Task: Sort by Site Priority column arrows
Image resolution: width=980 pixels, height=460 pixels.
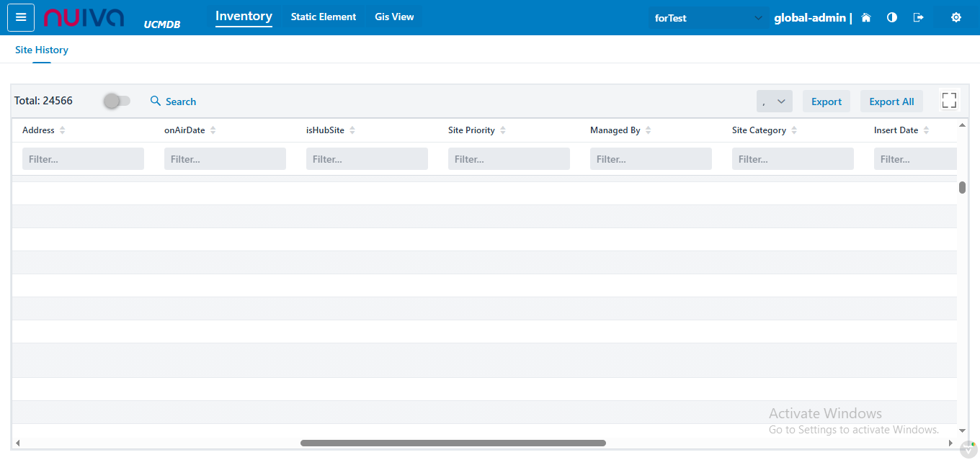Action: pos(503,130)
